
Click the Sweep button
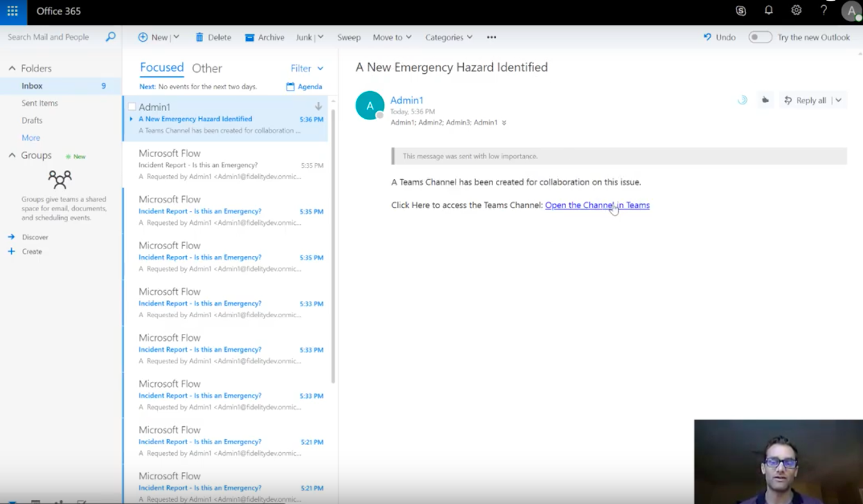click(x=349, y=37)
